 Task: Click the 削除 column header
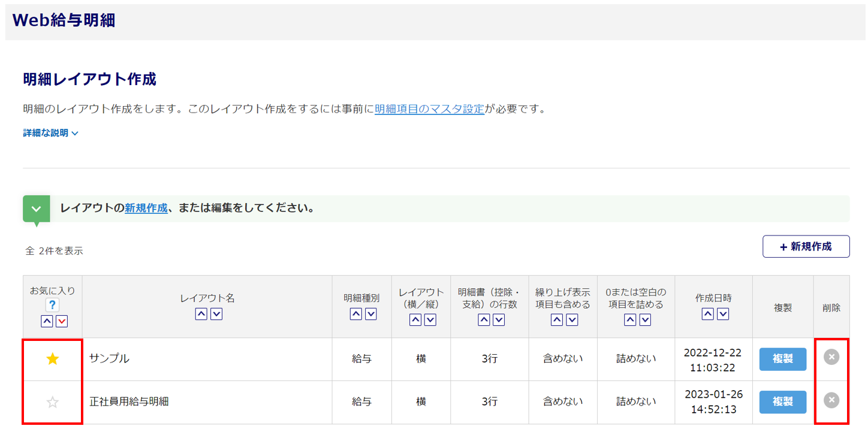click(831, 308)
